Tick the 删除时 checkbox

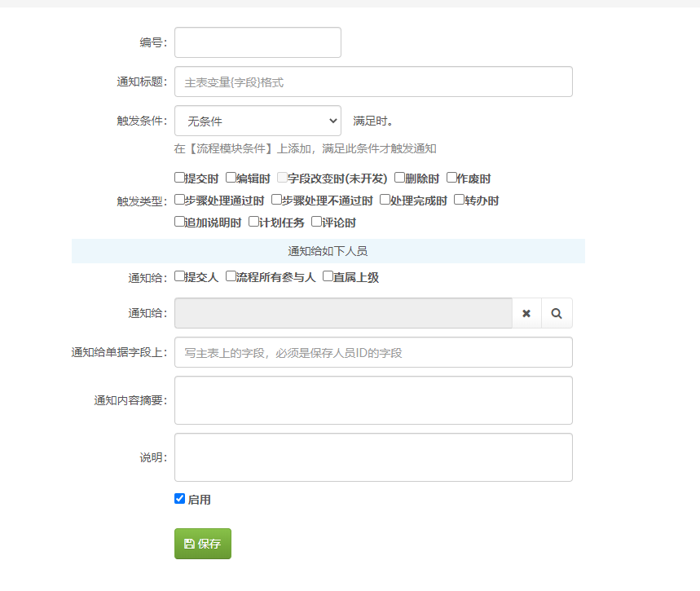(x=400, y=178)
